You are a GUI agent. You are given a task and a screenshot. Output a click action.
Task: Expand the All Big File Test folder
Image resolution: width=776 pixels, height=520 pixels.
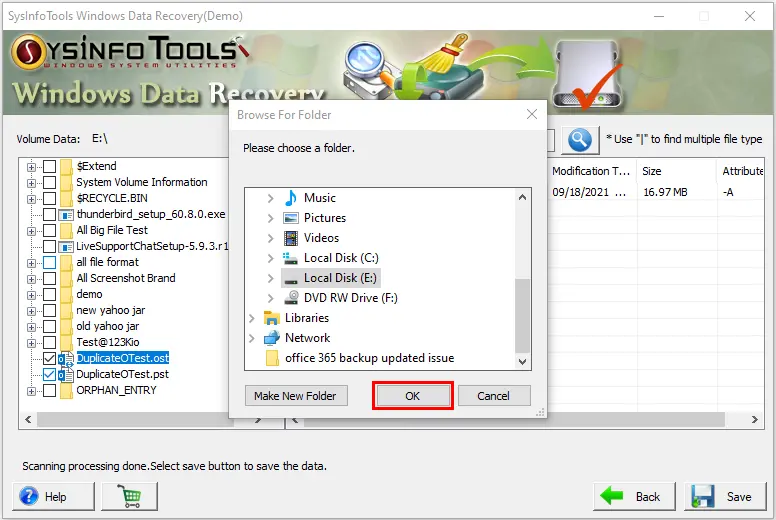31,231
